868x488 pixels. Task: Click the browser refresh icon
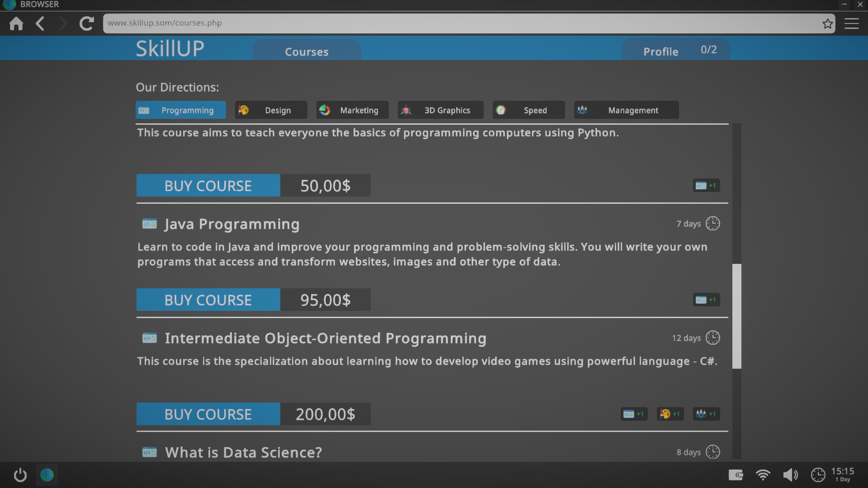point(86,23)
